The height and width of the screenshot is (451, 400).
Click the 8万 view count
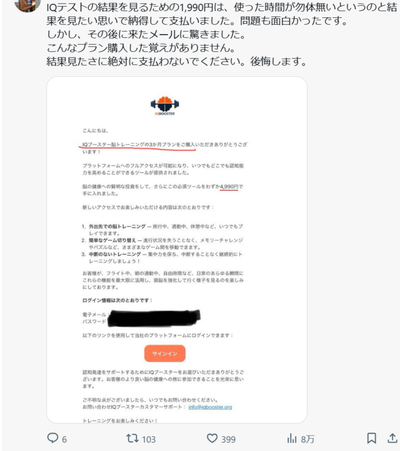pyautogui.click(x=307, y=439)
